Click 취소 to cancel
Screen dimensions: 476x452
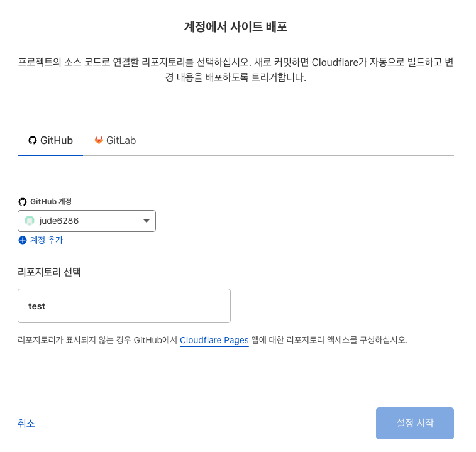(26, 424)
